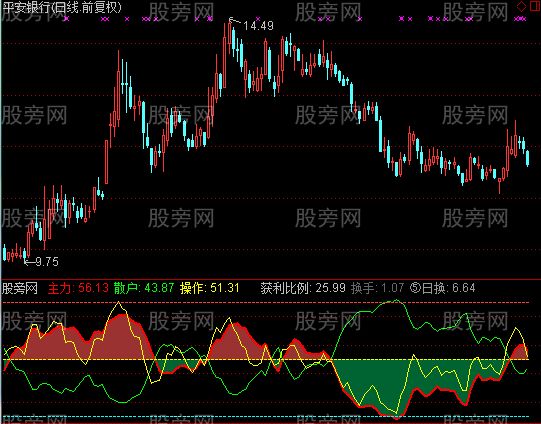Click the 换手: 1.07 value
Screen dimensions: 541x424
[x=377, y=288]
